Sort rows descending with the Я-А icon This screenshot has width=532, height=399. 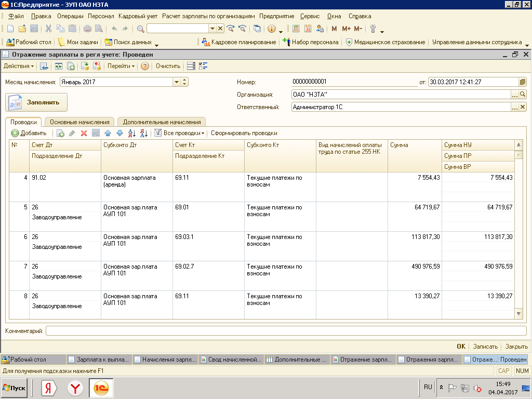pyautogui.click(x=143, y=134)
